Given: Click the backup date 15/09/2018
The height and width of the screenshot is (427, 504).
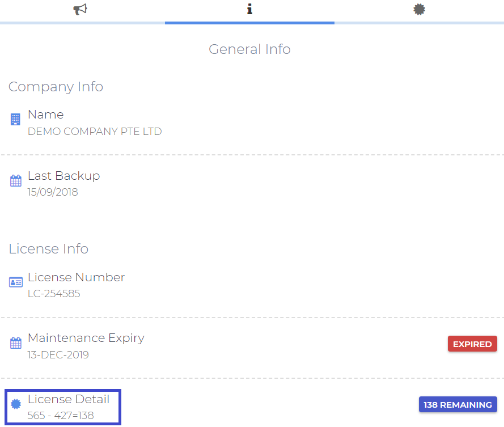Looking at the screenshot, I should pyautogui.click(x=53, y=192).
